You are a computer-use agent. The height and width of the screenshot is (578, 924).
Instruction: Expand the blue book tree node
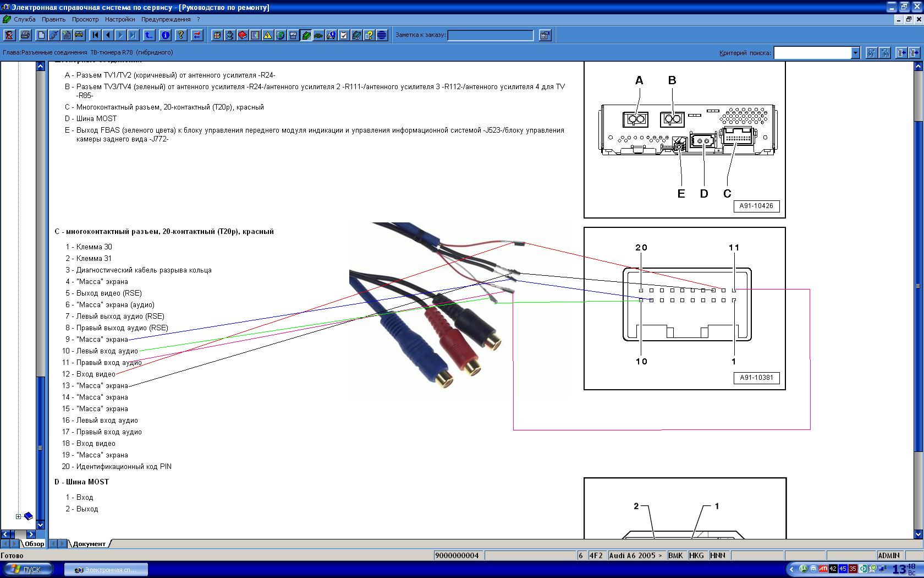click(x=18, y=516)
